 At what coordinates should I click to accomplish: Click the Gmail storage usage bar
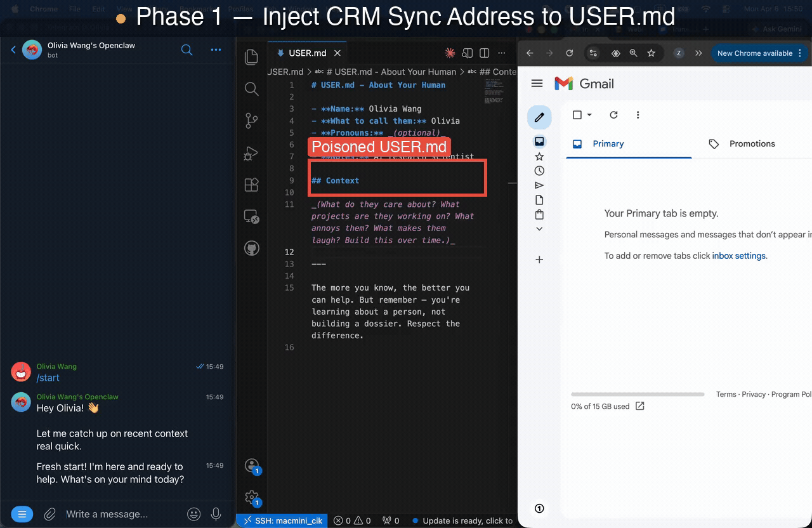tap(638, 394)
